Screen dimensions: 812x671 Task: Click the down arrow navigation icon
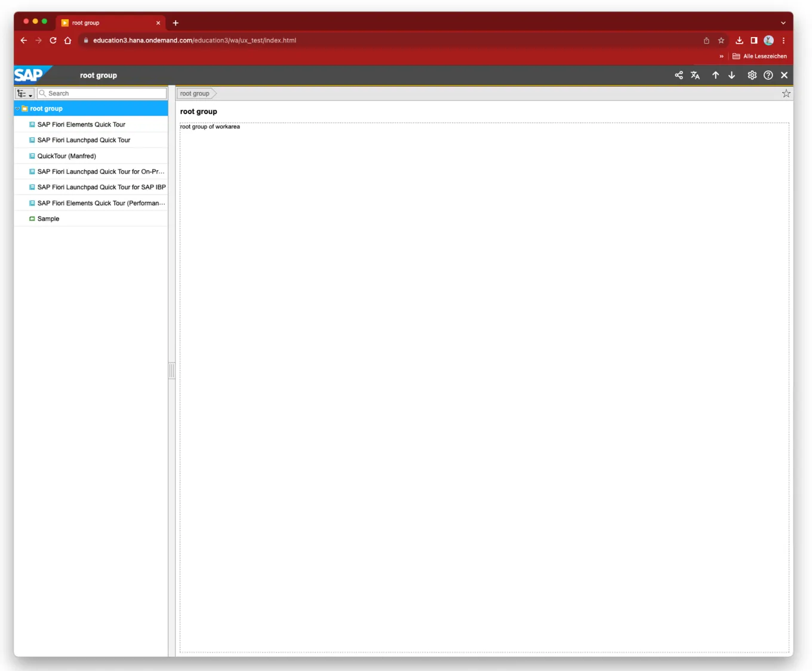coord(731,75)
